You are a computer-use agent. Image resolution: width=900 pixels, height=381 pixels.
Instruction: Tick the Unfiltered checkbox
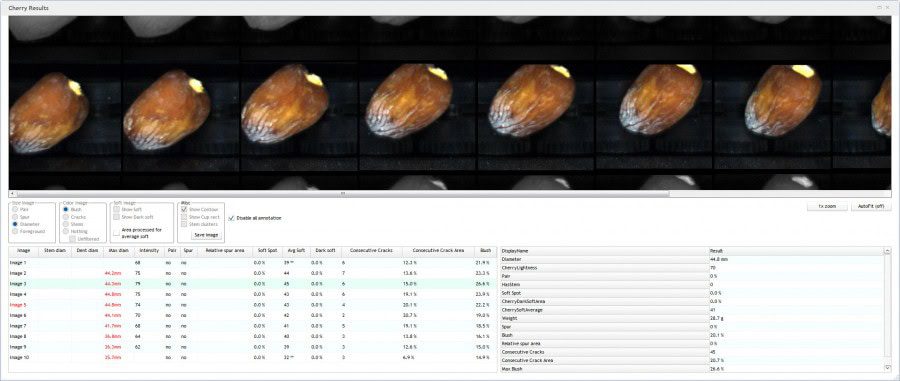coord(72,238)
